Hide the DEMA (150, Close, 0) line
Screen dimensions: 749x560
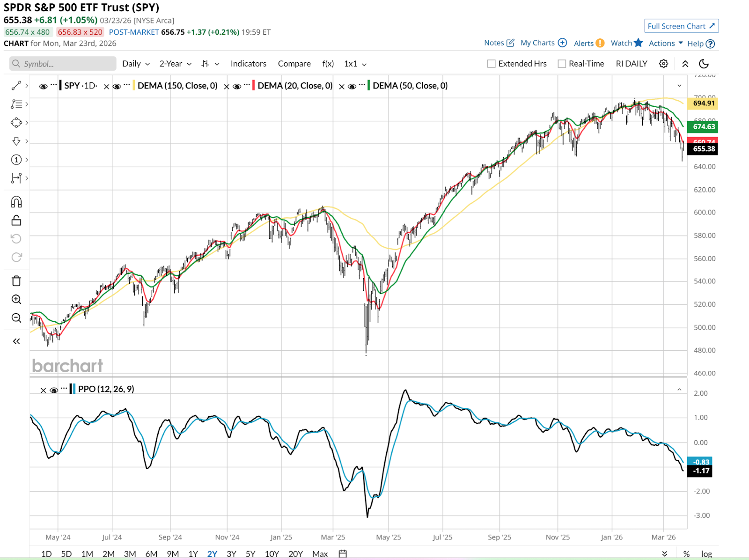click(x=117, y=87)
